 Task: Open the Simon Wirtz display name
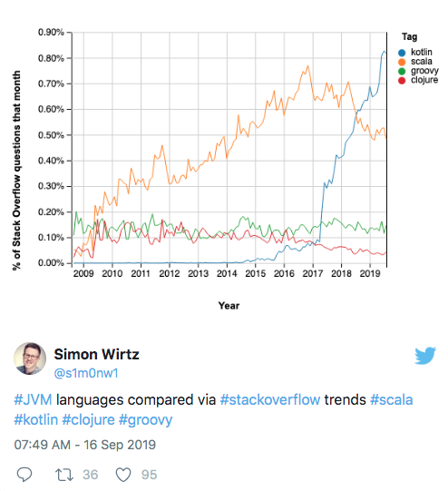click(x=96, y=355)
